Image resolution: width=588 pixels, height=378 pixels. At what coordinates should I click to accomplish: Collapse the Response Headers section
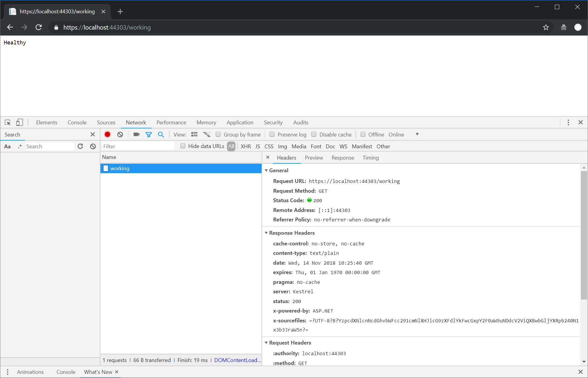coord(266,233)
